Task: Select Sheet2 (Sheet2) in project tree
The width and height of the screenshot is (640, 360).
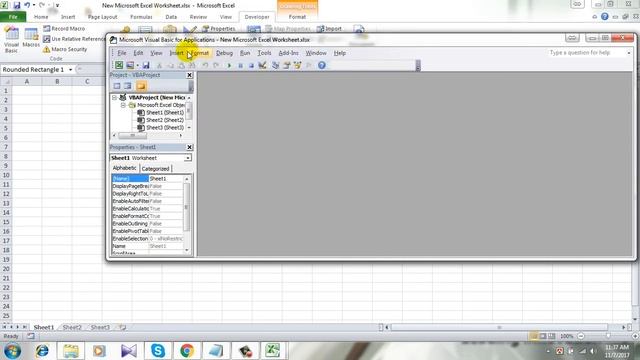Action: (x=165, y=120)
